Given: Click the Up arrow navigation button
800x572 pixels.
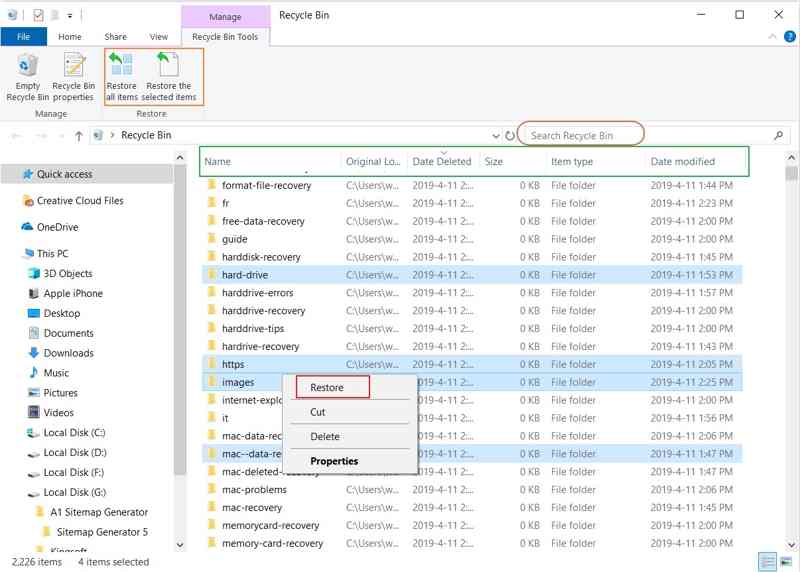Looking at the screenshot, I should pyautogui.click(x=79, y=136).
